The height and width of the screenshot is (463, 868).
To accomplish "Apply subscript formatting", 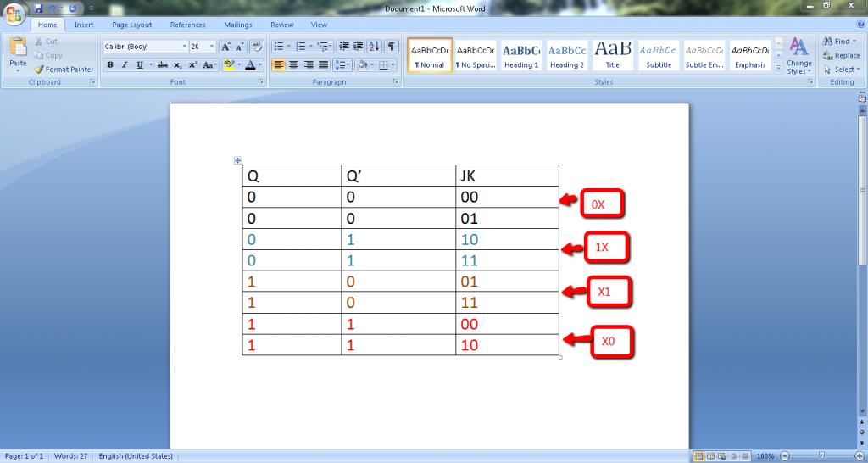I will click(x=177, y=65).
